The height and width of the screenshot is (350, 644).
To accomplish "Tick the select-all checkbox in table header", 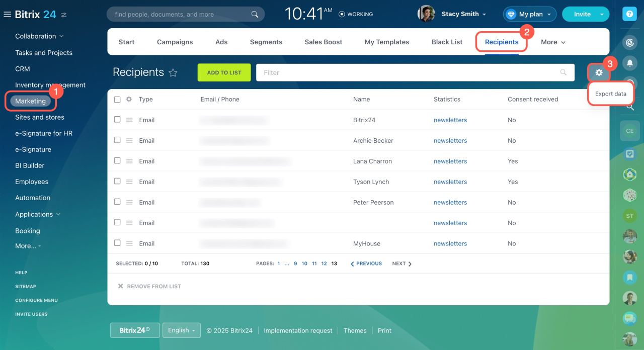I will 117,100.
